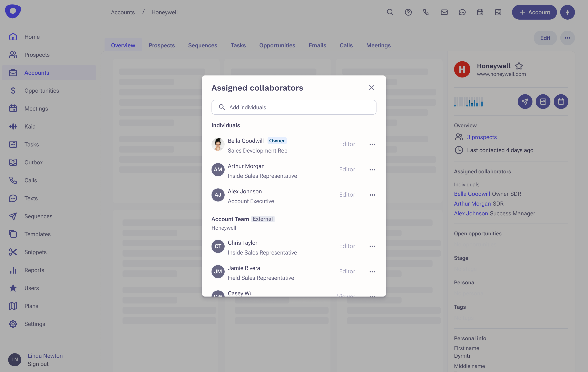Open the 3 prospects link
The width and height of the screenshot is (588, 372).
pos(482,137)
